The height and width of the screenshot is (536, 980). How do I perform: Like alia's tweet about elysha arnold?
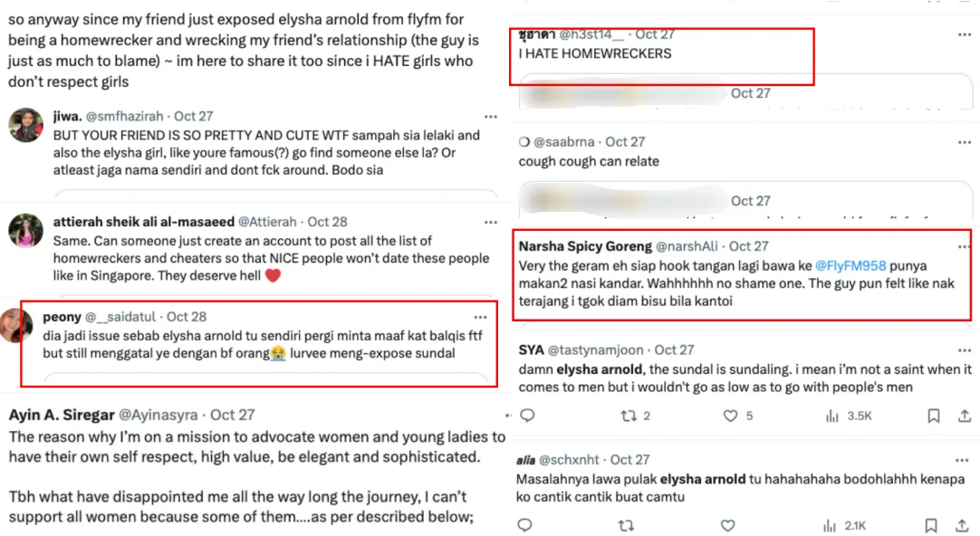coord(727,526)
